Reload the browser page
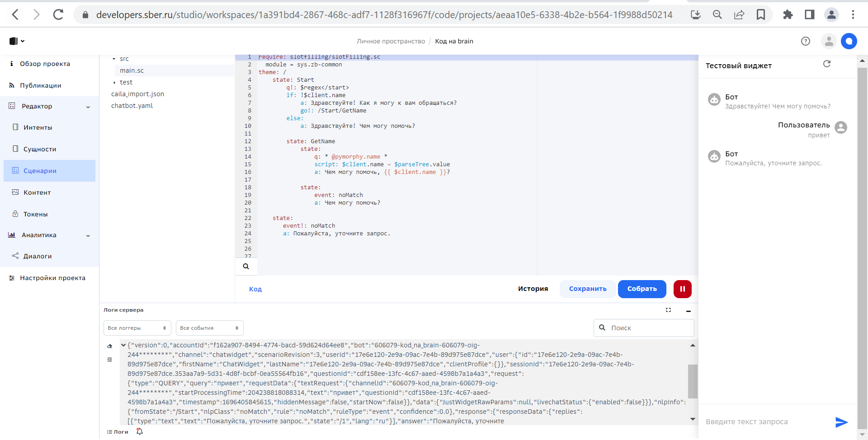Image resolution: width=868 pixels, height=440 pixels. click(58, 14)
